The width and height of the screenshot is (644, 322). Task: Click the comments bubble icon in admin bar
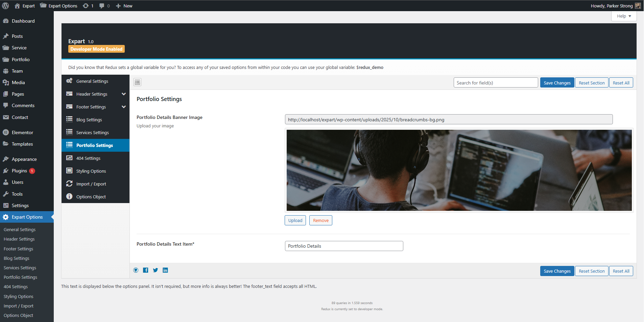click(102, 6)
